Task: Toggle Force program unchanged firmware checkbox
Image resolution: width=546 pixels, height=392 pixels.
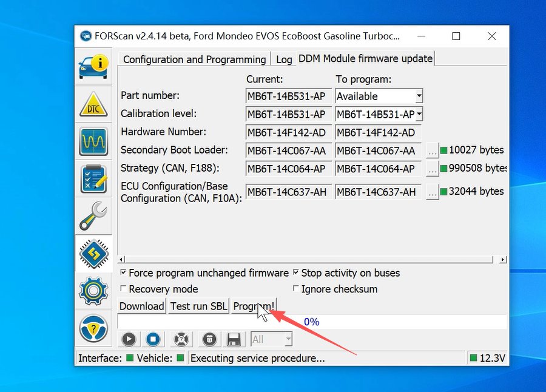Action: click(x=124, y=273)
